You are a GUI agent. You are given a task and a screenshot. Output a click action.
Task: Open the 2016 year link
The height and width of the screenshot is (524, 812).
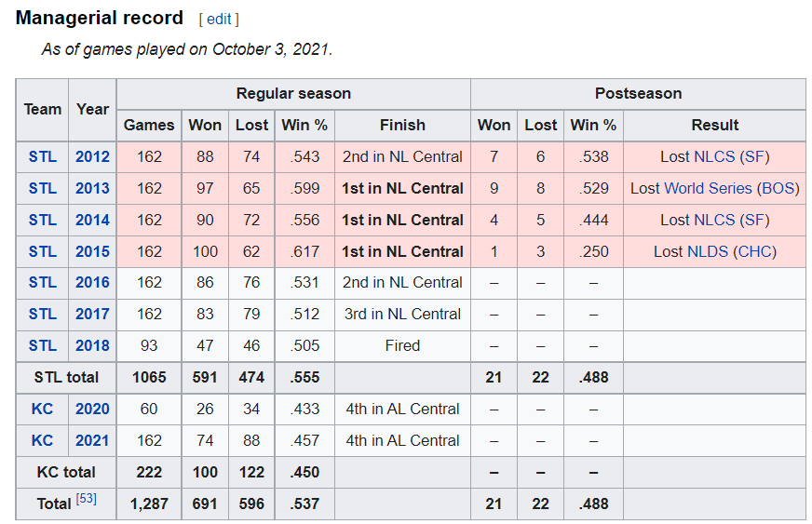(92, 282)
